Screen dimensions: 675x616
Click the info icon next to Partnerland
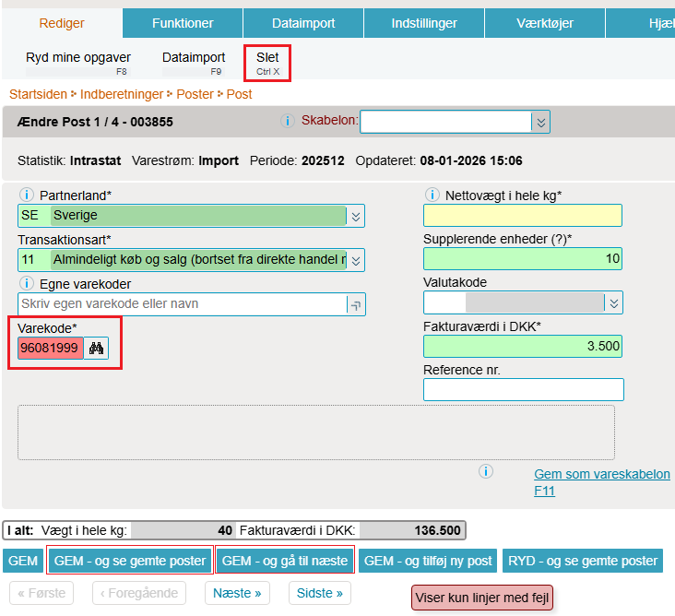pos(26,195)
